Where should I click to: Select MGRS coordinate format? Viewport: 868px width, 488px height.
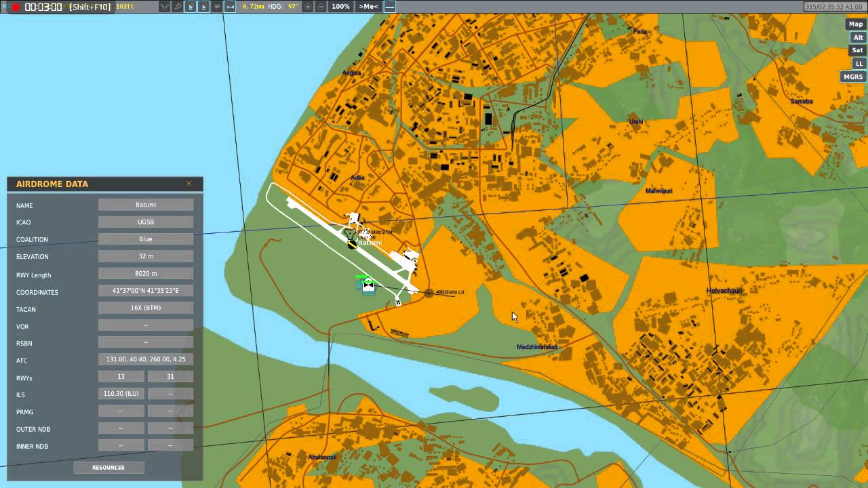point(853,77)
